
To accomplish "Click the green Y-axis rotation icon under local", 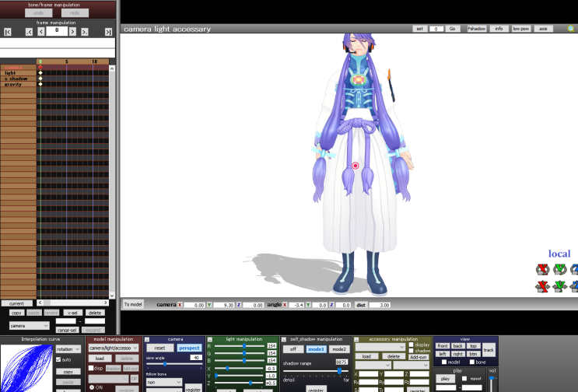I will click(559, 269).
